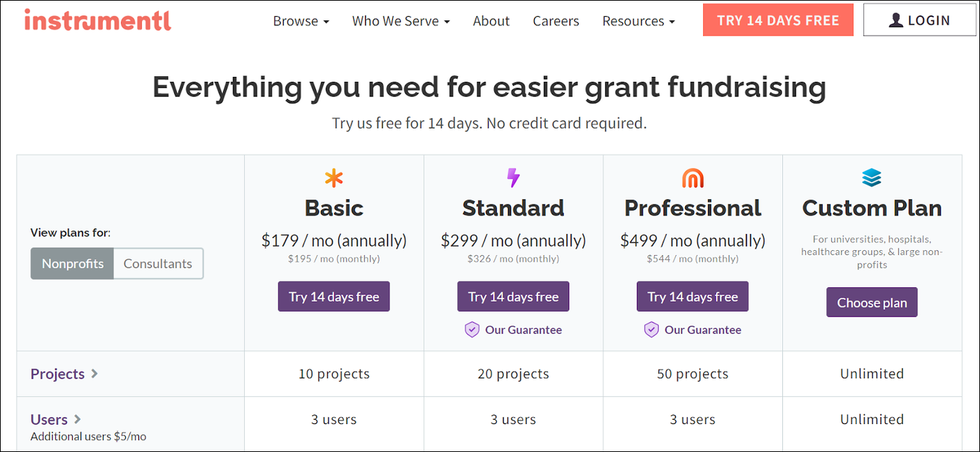The height and width of the screenshot is (452, 980).
Task: Start Basic plan 14-day free trial
Action: (334, 297)
